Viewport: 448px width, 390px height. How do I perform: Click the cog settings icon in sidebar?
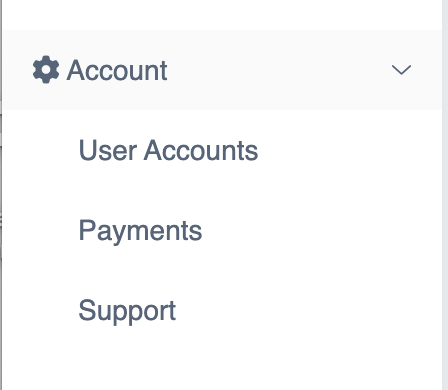(46, 69)
